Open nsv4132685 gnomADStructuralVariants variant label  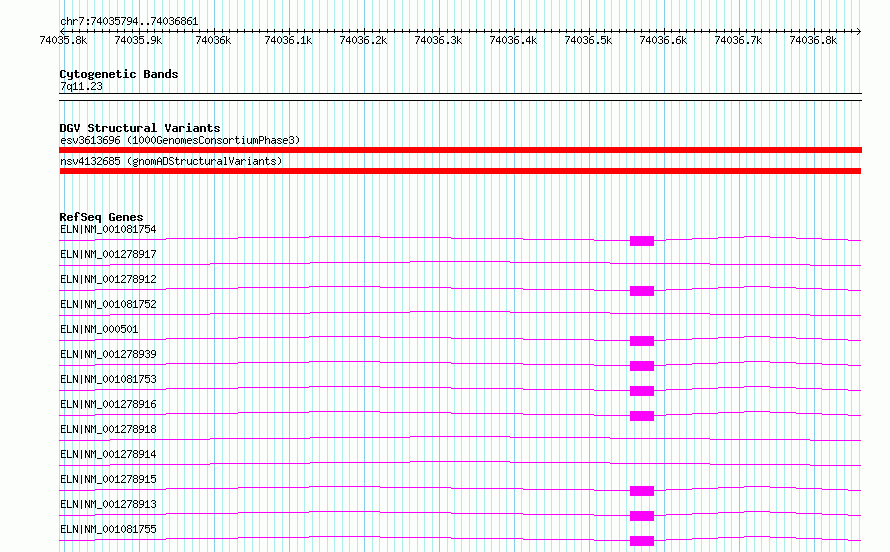(x=171, y=161)
